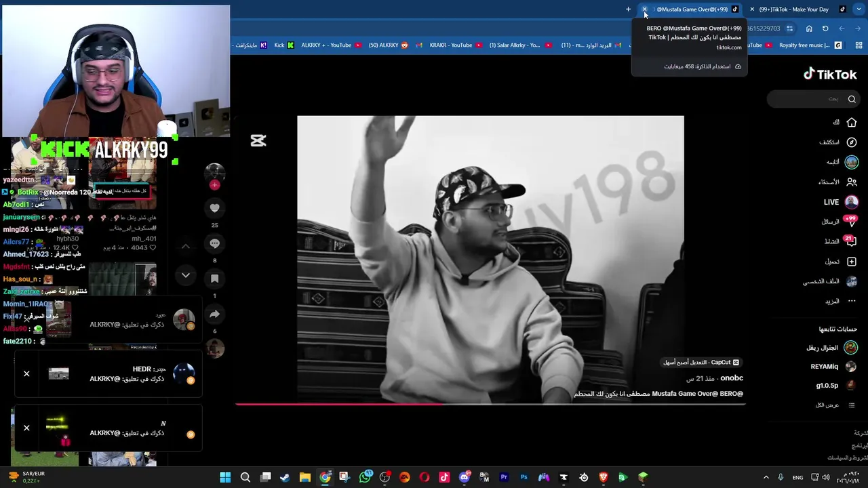Go to next video with down chevron
868x488 pixels.
click(185, 275)
